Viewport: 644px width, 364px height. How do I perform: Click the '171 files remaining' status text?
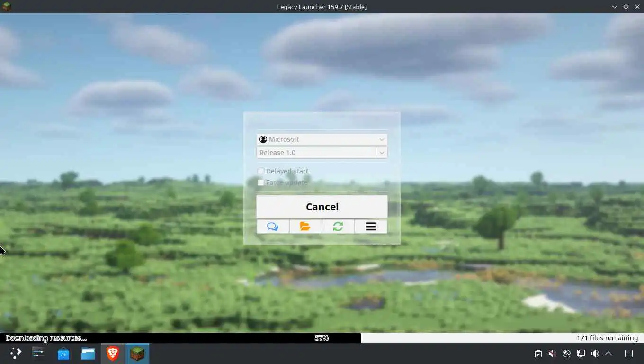(607, 338)
